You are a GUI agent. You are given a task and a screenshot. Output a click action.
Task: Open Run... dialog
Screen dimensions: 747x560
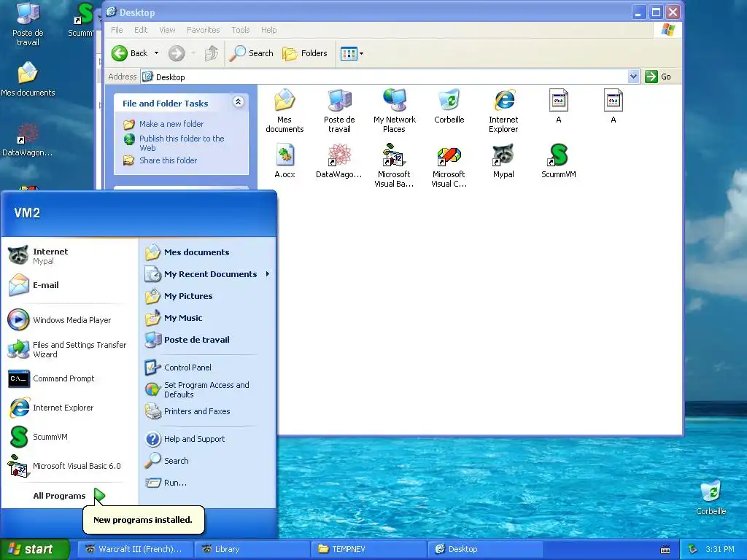pos(208,483)
